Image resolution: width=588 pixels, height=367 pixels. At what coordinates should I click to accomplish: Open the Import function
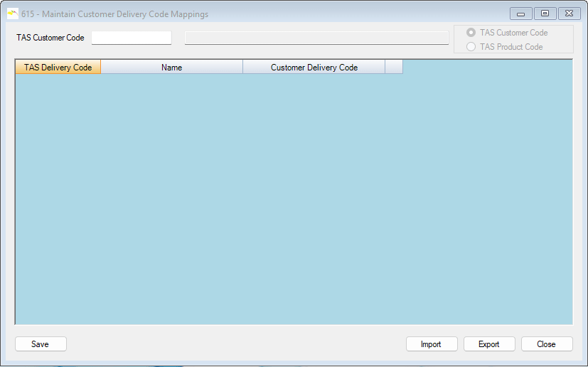431,344
